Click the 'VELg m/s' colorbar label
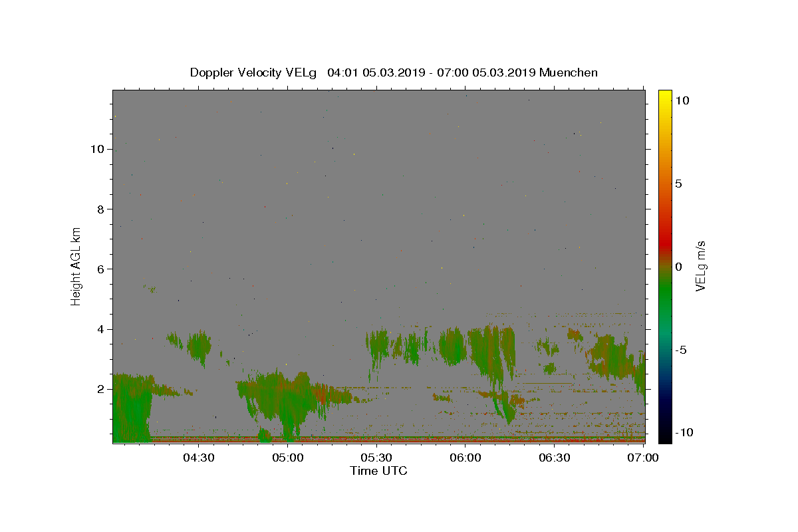 pos(700,266)
